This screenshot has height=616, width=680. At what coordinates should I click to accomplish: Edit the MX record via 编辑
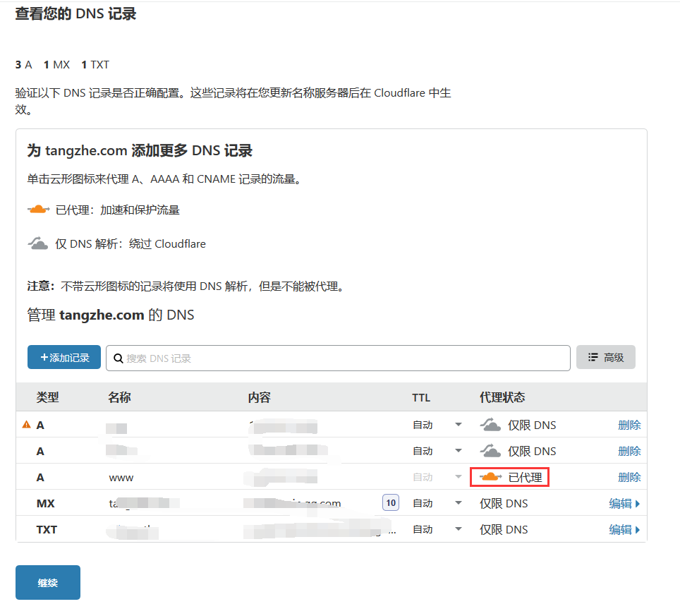point(624,503)
